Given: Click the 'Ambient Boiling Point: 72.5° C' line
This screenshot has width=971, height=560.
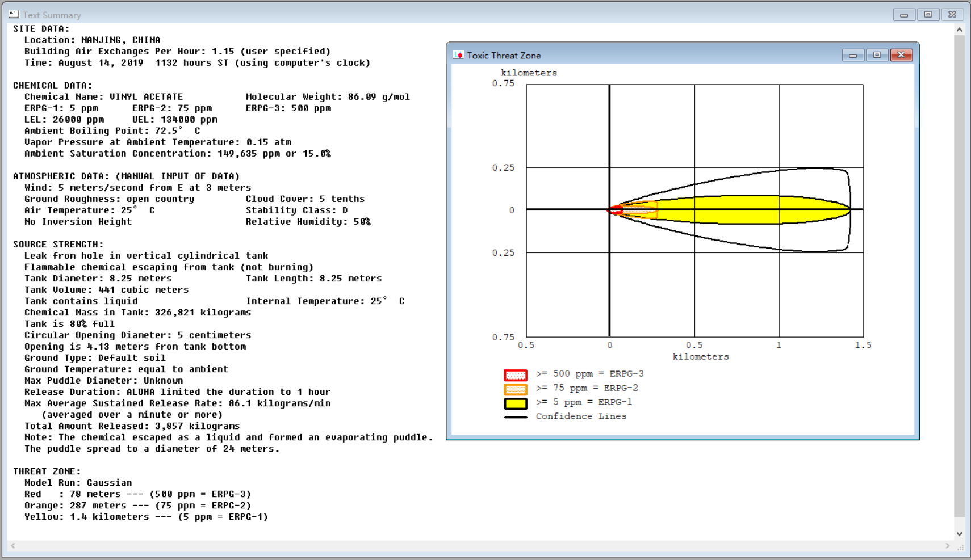Looking at the screenshot, I should [112, 131].
